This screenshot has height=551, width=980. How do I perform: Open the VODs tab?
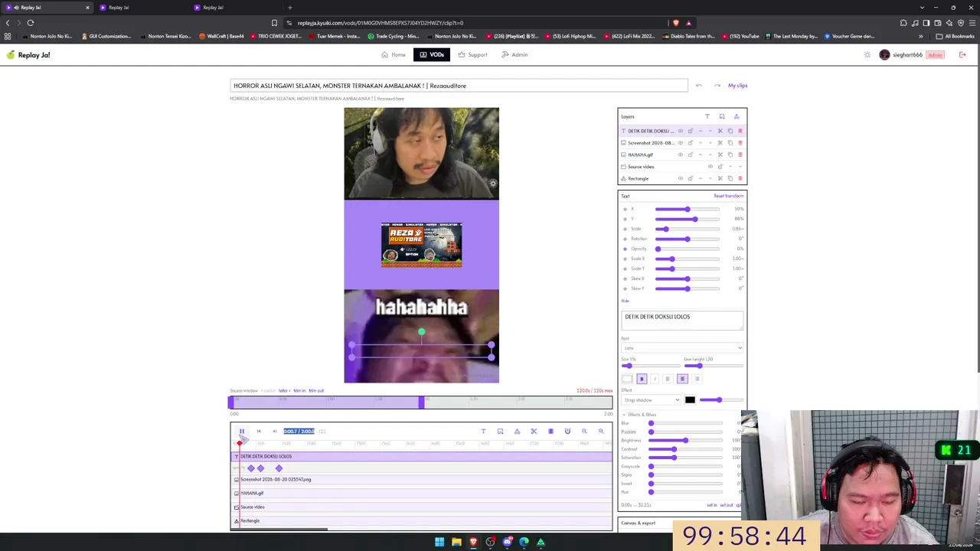point(432,55)
